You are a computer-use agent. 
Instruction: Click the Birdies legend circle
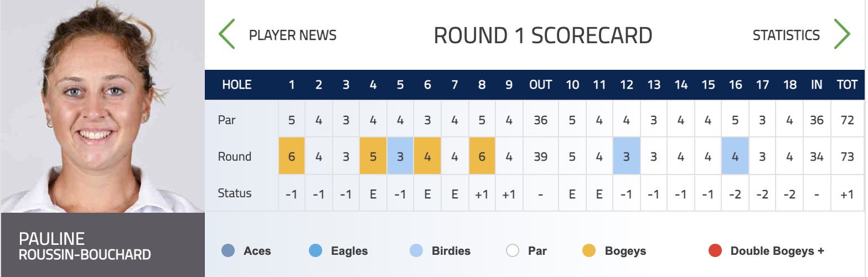point(416,251)
